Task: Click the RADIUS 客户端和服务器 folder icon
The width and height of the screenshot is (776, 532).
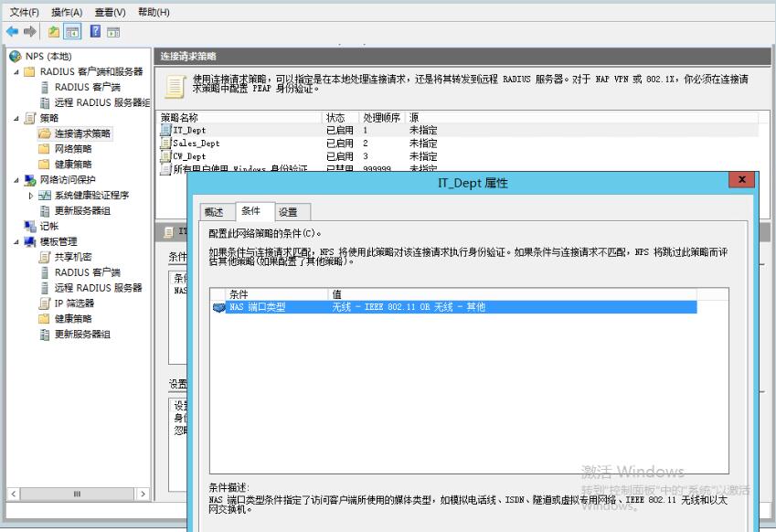Action: coord(29,72)
